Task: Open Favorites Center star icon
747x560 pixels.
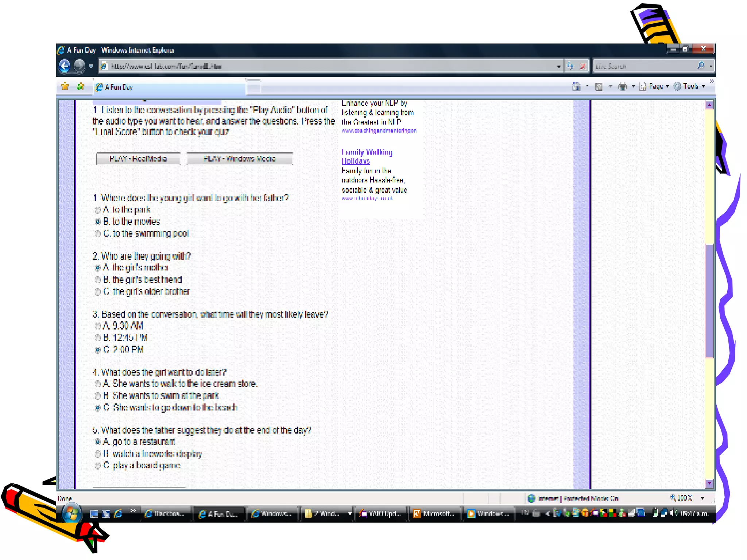Action: point(65,86)
